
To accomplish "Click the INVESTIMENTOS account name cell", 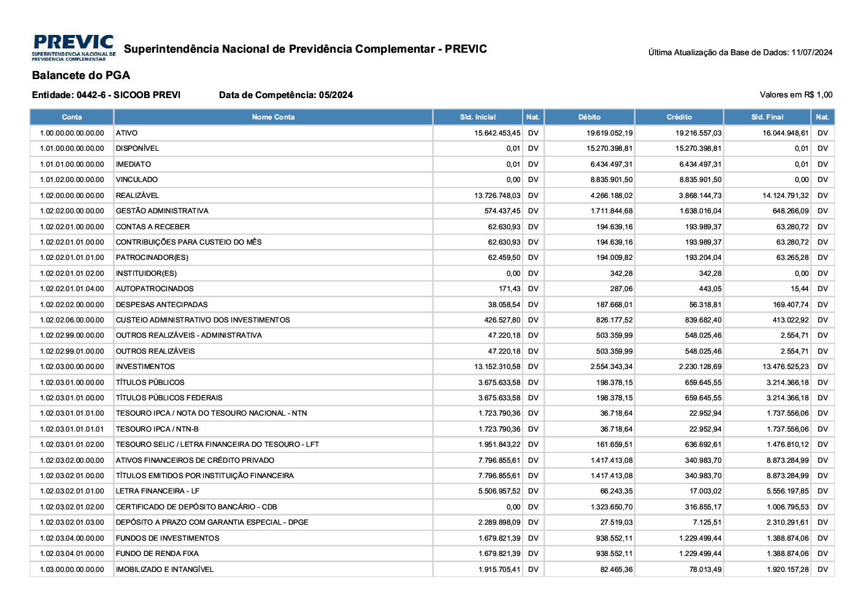I will [145, 367].
